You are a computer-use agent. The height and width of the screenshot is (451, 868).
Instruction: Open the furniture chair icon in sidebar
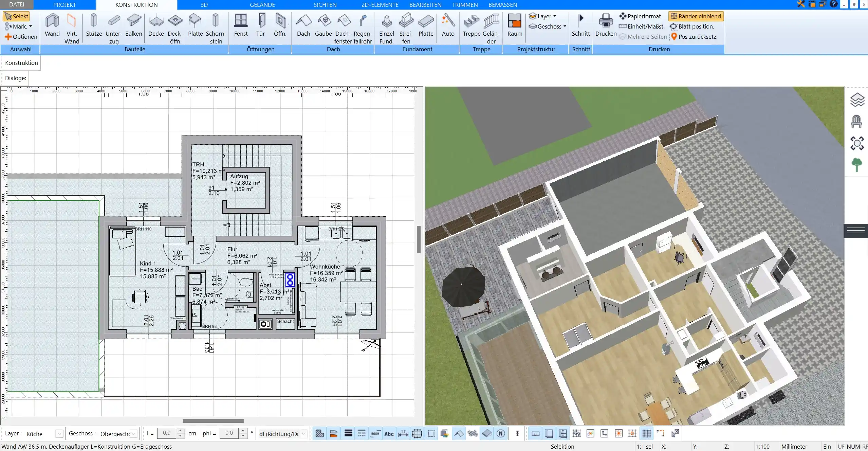[856, 122]
